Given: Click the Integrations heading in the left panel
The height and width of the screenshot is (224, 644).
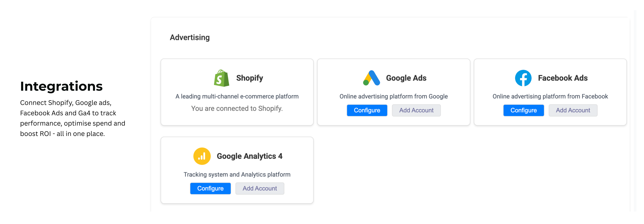Looking at the screenshot, I should [61, 86].
